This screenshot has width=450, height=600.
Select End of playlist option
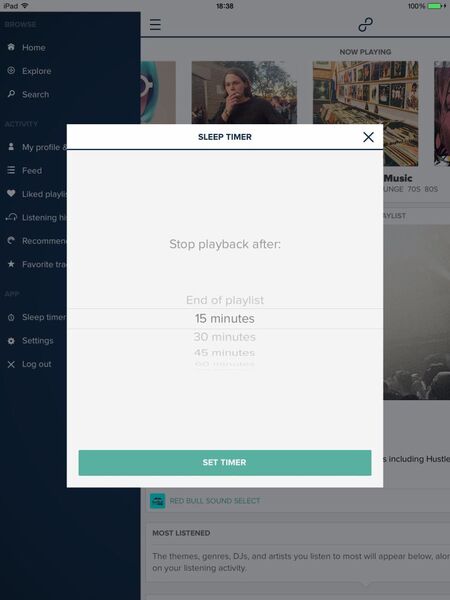point(225,300)
